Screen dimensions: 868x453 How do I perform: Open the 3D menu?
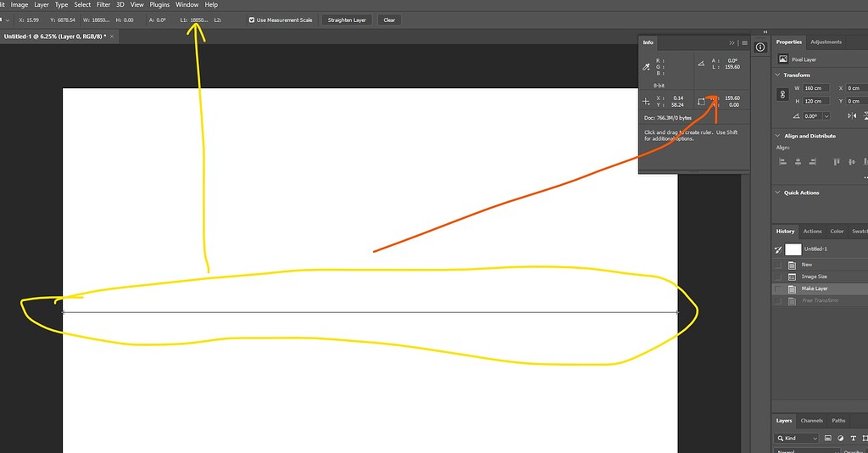point(120,4)
